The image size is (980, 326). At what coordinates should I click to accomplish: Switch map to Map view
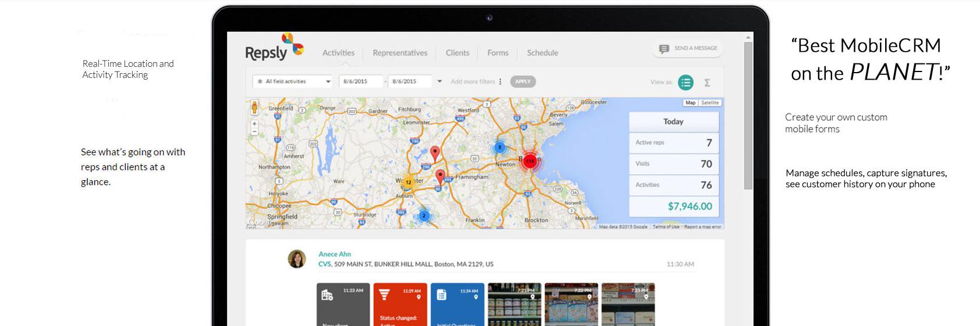click(x=690, y=103)
